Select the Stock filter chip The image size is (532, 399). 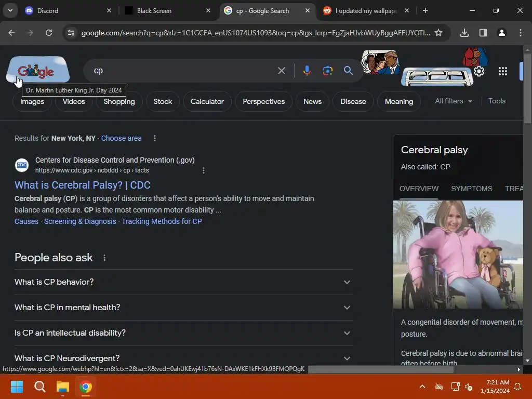click(163, 101)
